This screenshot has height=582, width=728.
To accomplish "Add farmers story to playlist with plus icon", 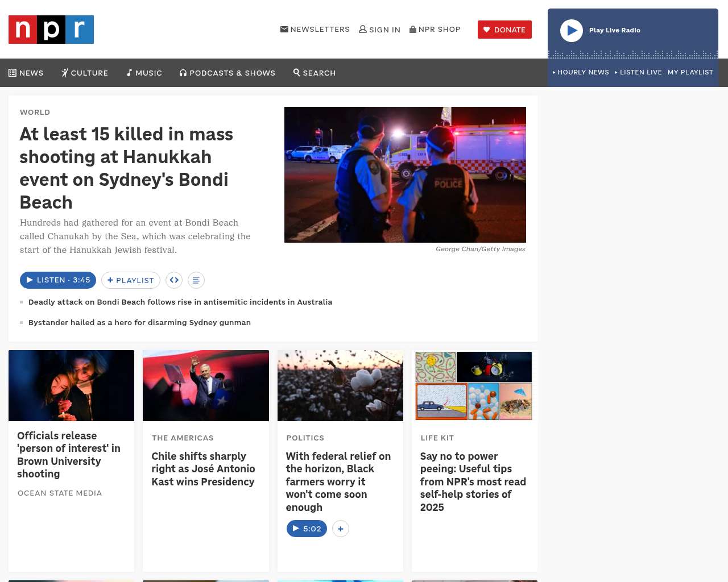I will 340,529.
